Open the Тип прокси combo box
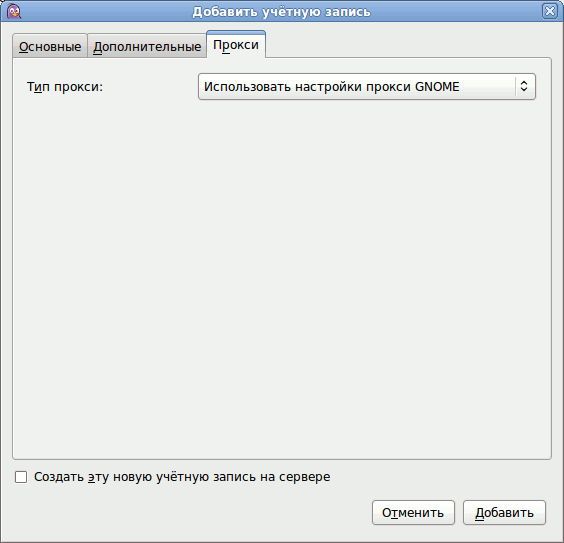 tap(367, 87)
